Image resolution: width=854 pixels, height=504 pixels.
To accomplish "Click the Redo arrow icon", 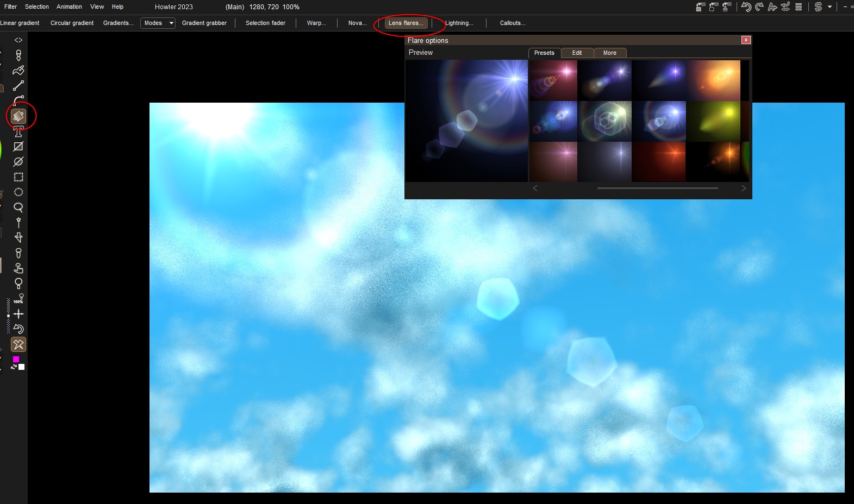I will pyautogui.click(x=759, y=7).
